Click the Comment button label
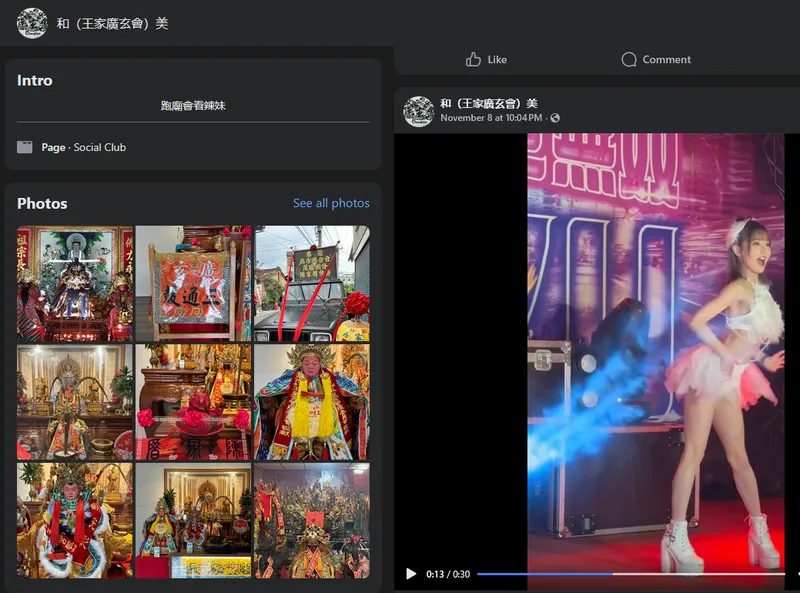Image resolution: width=800 pixels, height=593 pixels. tap(666, 60)
